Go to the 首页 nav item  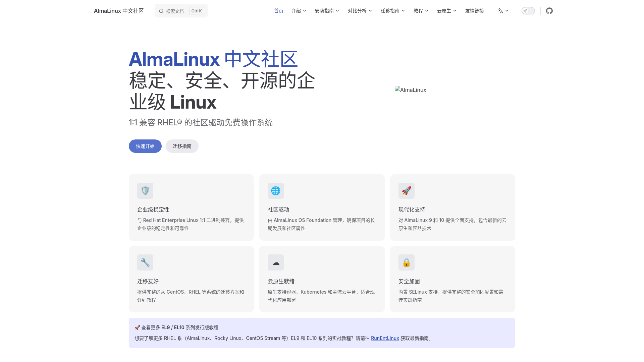(x=279, y=11)
